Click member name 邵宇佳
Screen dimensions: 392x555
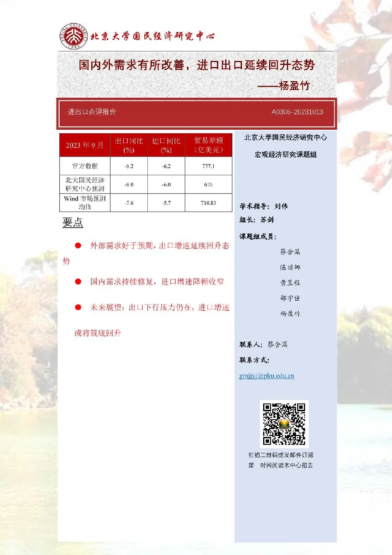290,298
